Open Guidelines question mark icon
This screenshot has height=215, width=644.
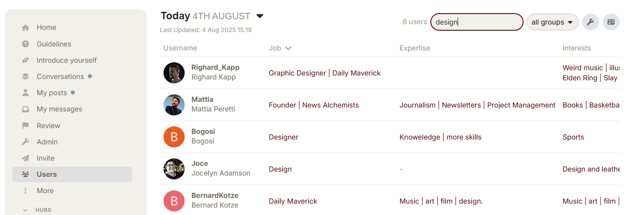[25, 44]
